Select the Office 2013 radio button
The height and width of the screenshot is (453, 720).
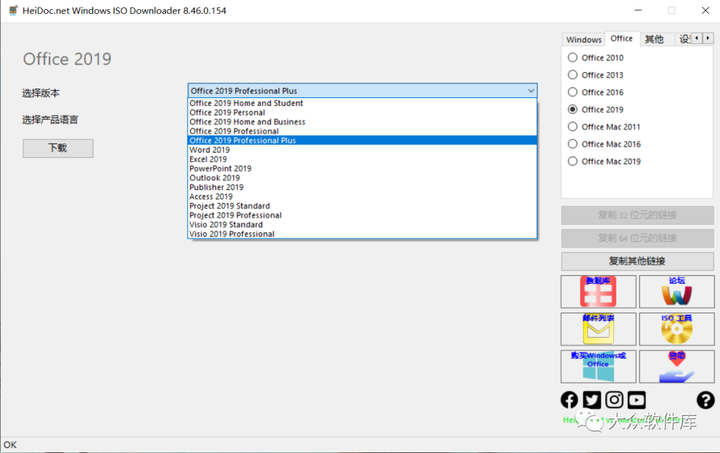573,75
